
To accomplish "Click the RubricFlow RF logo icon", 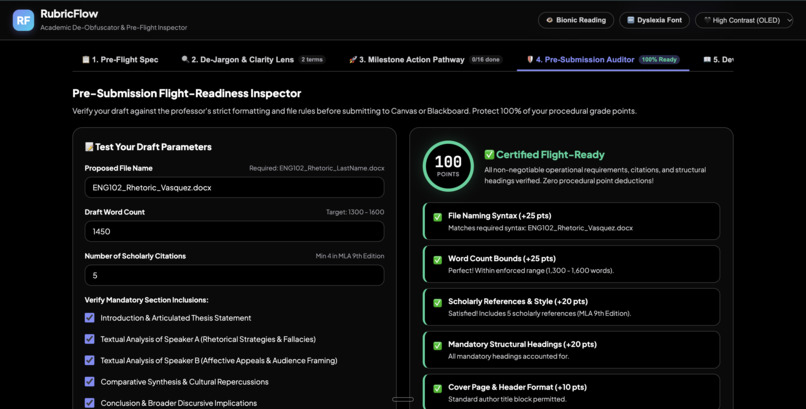I will click(23, 20).
